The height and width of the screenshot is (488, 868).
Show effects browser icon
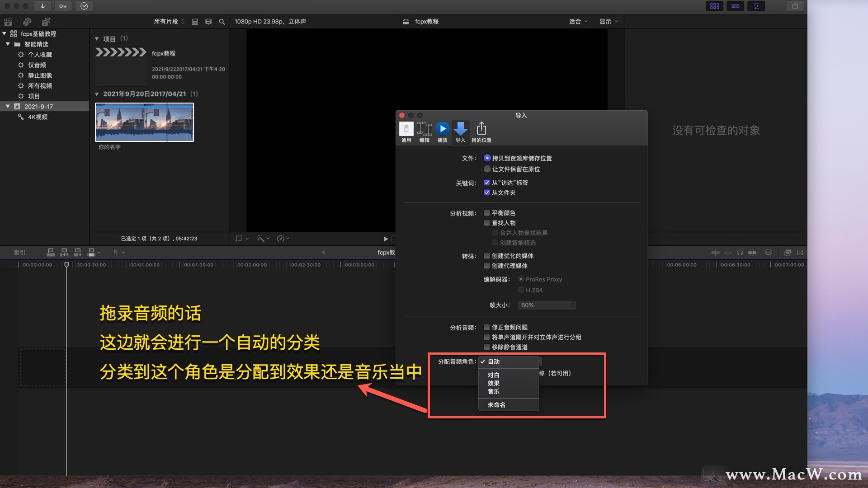coord(788,253)
